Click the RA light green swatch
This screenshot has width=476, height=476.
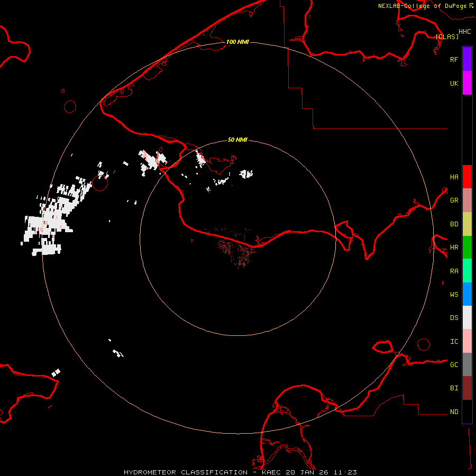(467, 271)
